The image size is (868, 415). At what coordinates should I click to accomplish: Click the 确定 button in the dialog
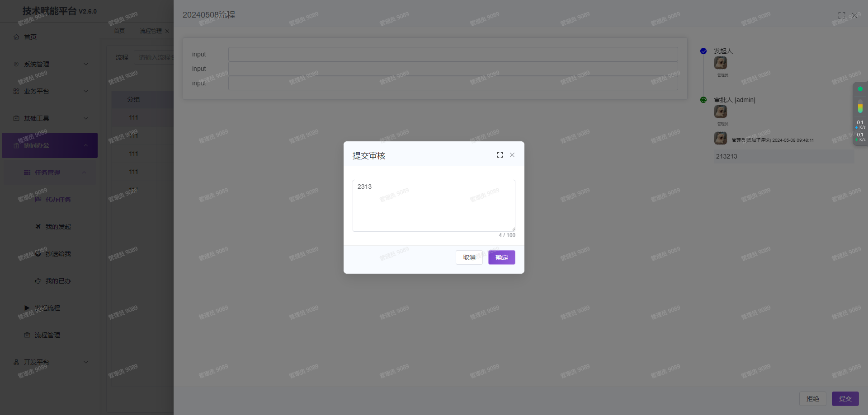501,257
